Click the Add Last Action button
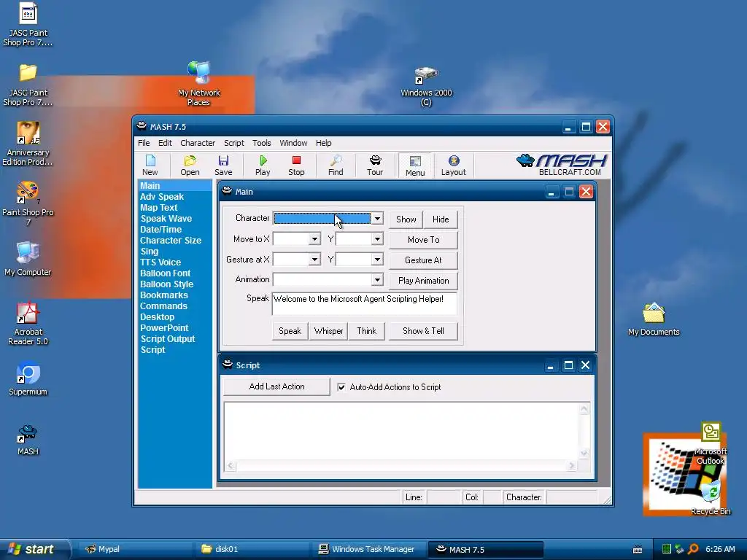The height and width of the screenshot is (560, 747). (x=276, y=386)
